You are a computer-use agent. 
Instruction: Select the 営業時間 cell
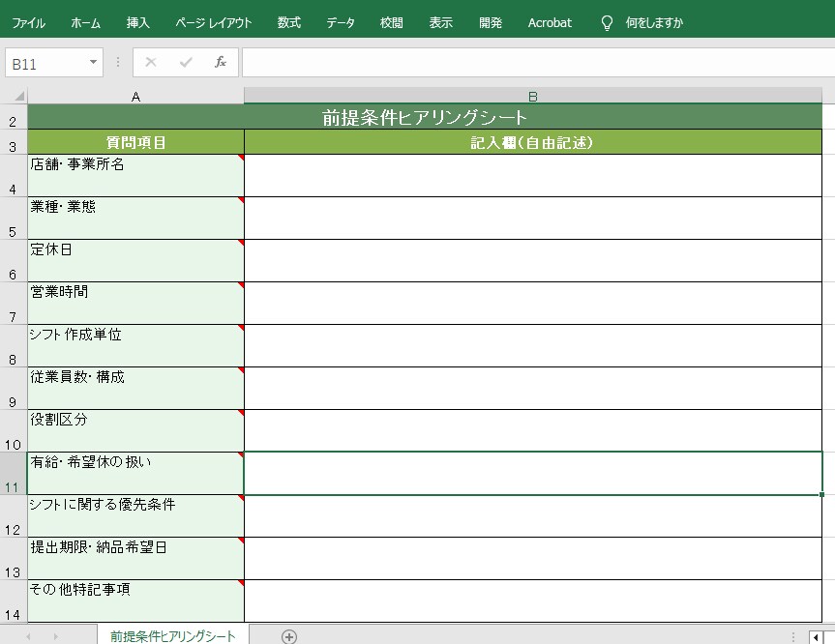click(x=135, y=304)
